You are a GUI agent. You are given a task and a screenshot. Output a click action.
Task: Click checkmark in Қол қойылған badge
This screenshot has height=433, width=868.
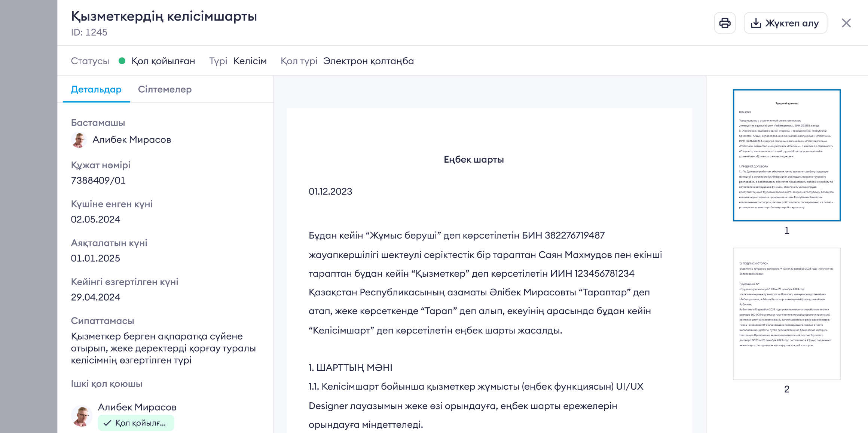point(107,423)
